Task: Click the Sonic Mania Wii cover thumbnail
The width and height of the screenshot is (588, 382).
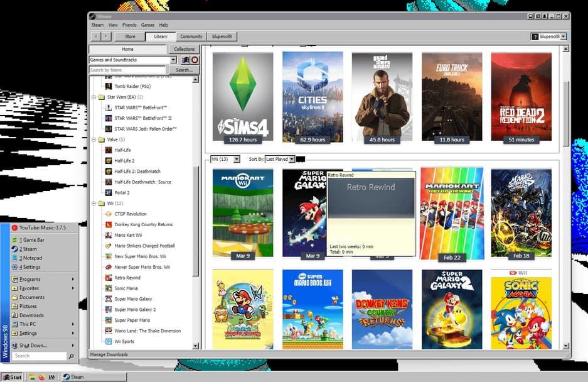Action: click(521, 310)
